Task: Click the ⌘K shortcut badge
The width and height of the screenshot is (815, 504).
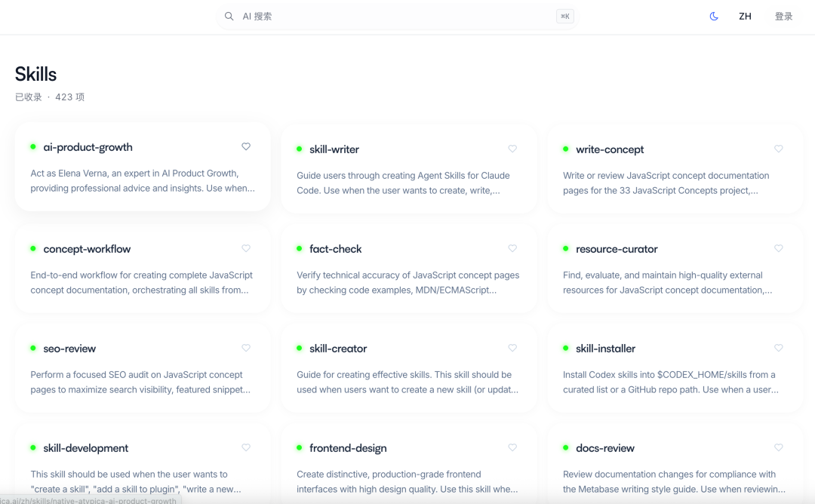Action: coord(564,16)
